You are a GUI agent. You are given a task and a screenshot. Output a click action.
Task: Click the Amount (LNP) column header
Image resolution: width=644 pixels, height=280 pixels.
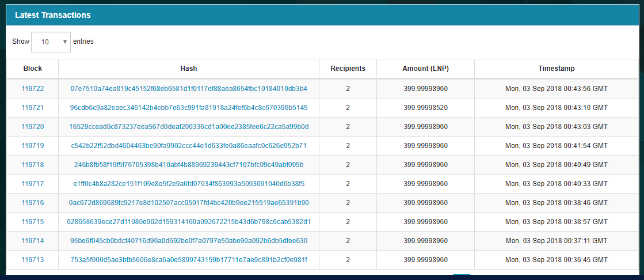(x=425, y=69)
